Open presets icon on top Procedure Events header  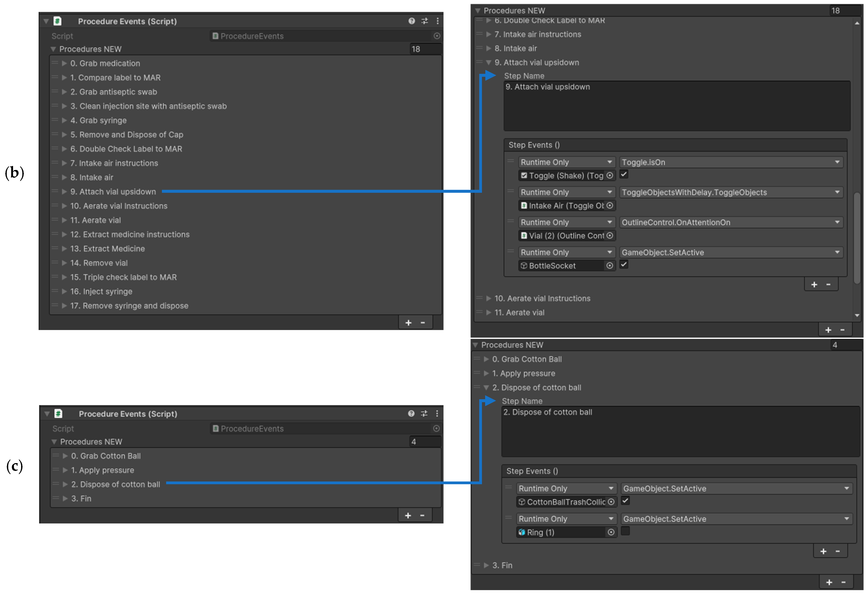pyautogui.click(x=424, y=21)
